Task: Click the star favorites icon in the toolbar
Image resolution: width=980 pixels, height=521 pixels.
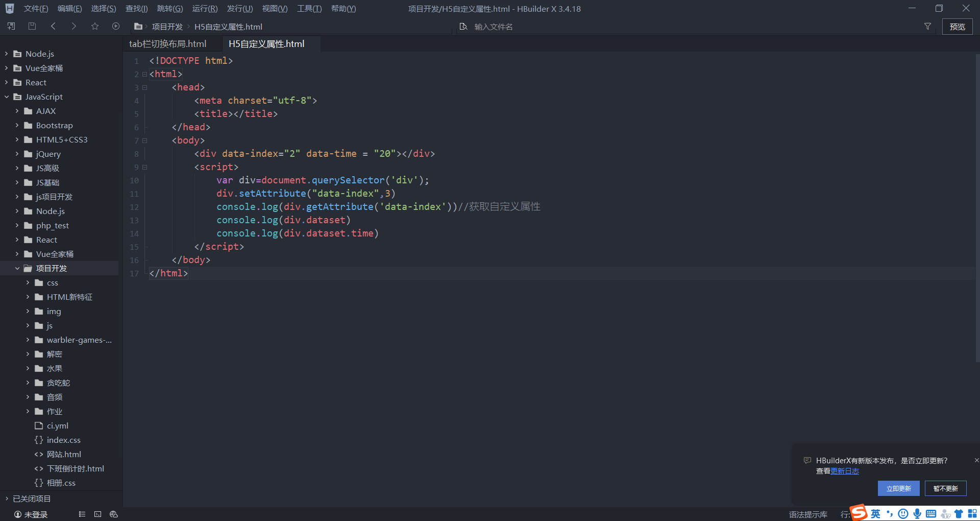Action: (x=95, y=26)
